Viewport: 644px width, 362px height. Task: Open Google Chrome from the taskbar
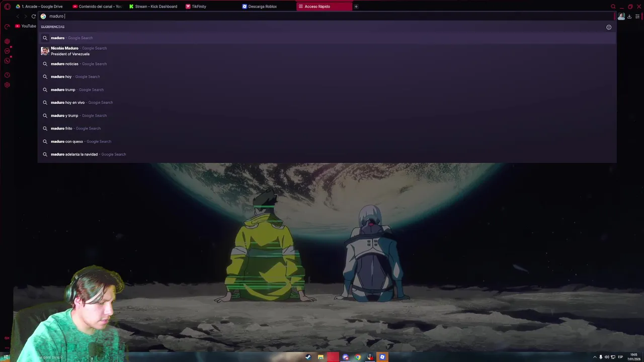click(x=358, y=357)
